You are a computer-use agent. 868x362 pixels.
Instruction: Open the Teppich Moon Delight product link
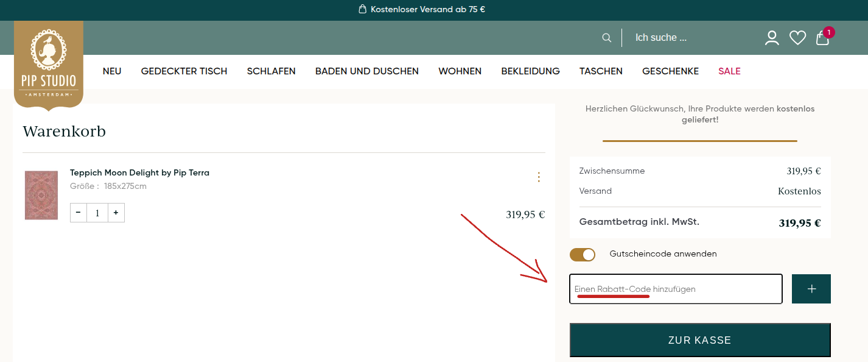pos(139,172)
